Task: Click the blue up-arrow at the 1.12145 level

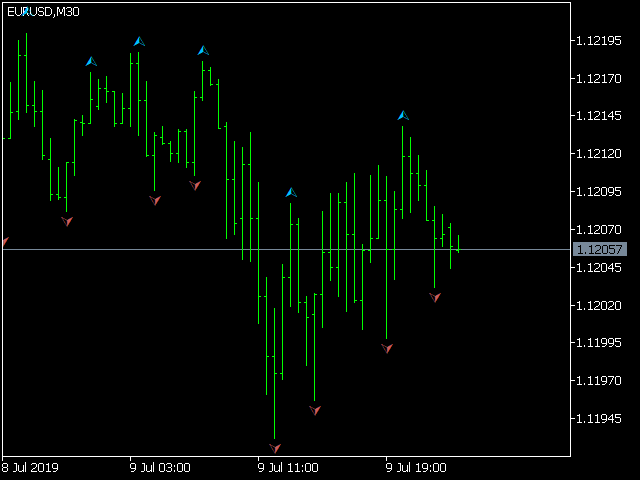Action: [403, 116]
